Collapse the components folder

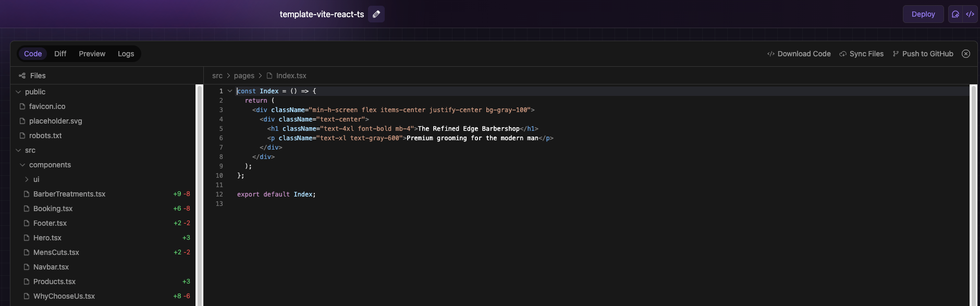[x=22, y=165]
